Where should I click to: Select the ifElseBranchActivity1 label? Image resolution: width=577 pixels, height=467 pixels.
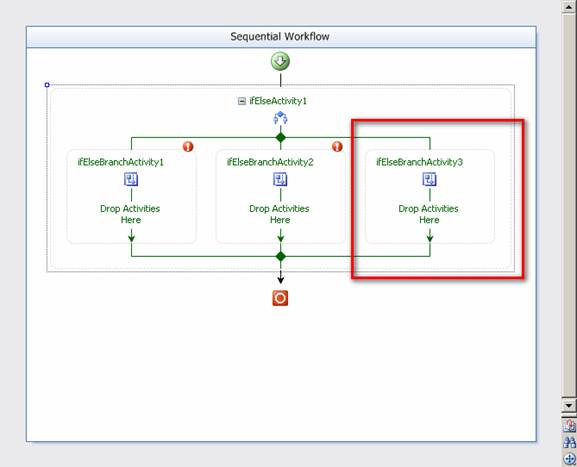121,162
